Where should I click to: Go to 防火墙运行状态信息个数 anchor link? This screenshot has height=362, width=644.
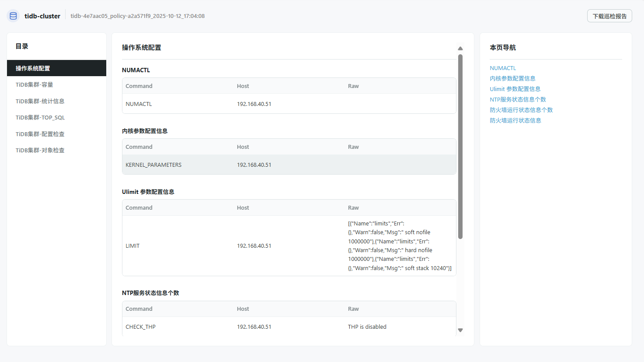tap(521, 110)
